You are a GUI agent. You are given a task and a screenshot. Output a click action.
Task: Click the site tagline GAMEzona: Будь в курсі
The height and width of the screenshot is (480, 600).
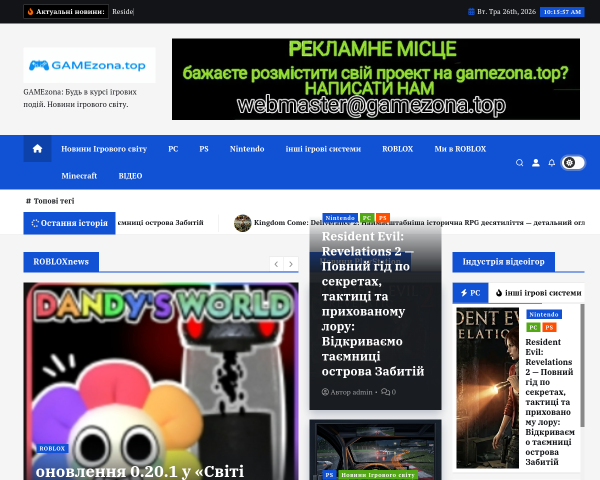[x=80, y=98]
